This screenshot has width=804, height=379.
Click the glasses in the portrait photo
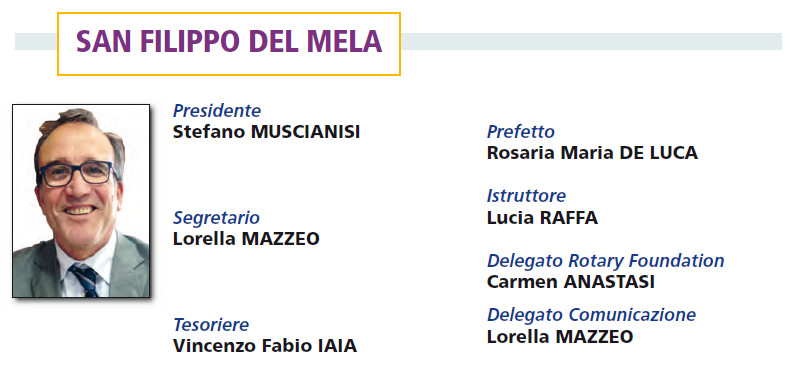click(77, 173)
